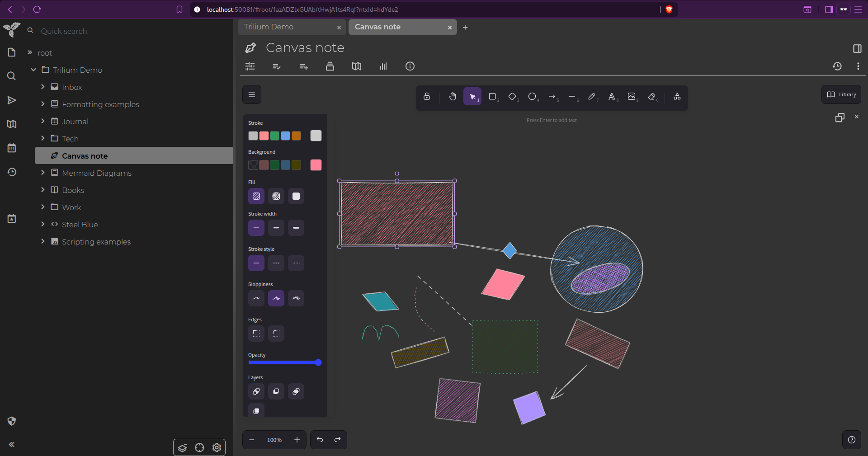
Task: Select the Draw pencil tool
Action: pos(592,96)
